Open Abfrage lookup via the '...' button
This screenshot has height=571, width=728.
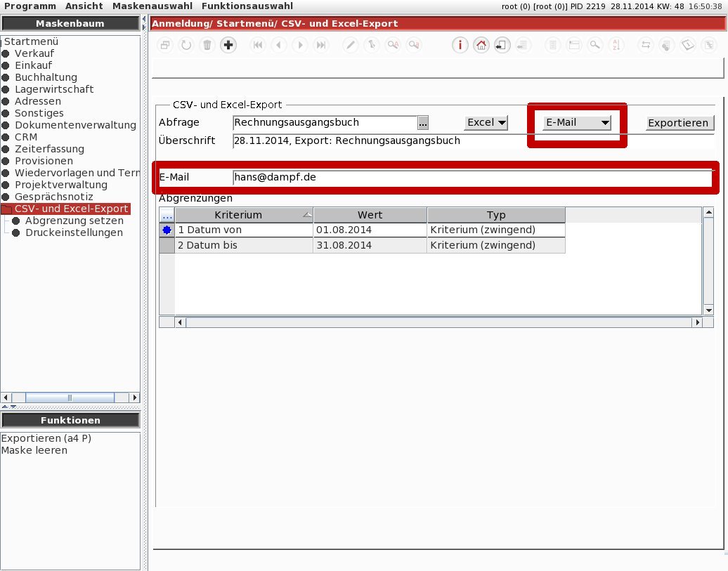coord(422,123)
